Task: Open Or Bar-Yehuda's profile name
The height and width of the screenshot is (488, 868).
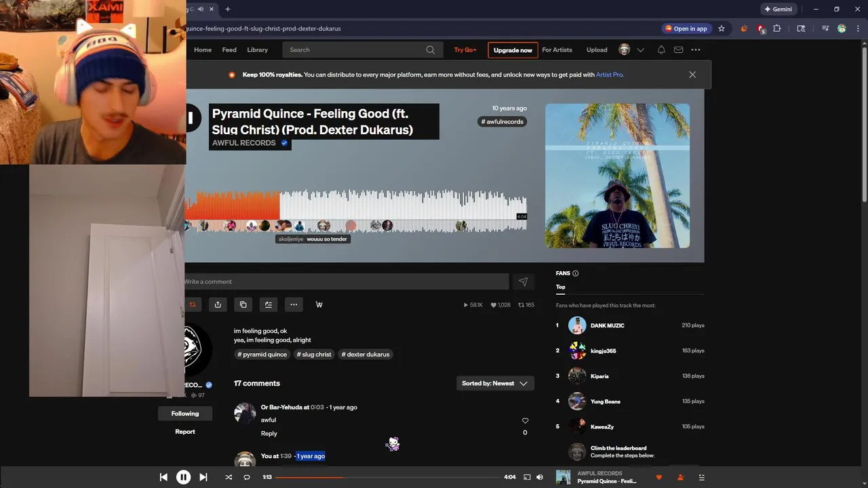Action: point(281,407)
